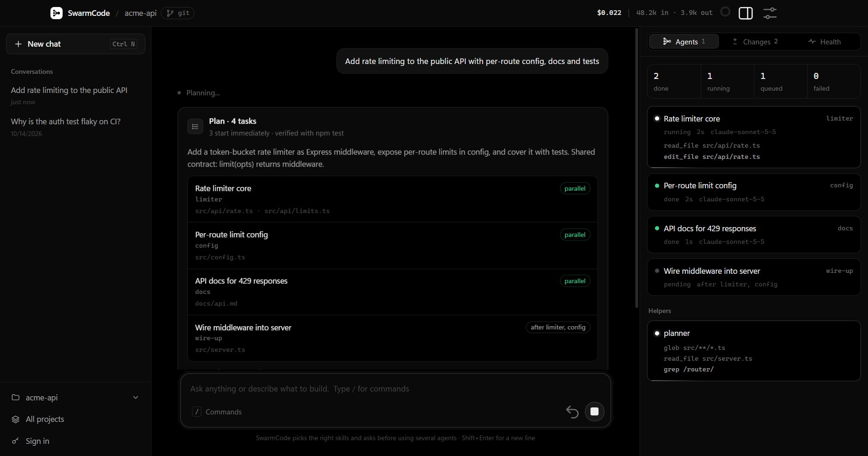The height and width of the screenshot is (456, 868).
Task: Click the '1 running' stat tile
Action: (727, 81)
